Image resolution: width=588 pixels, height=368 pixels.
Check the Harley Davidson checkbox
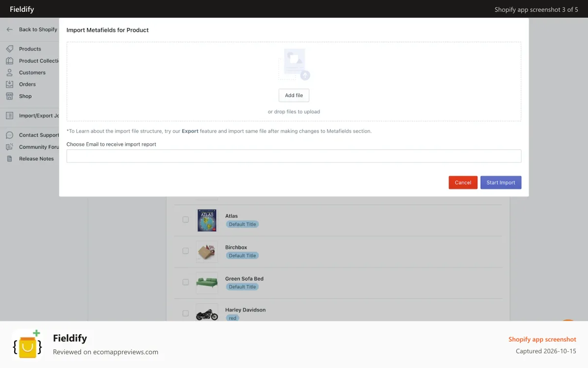186,314
